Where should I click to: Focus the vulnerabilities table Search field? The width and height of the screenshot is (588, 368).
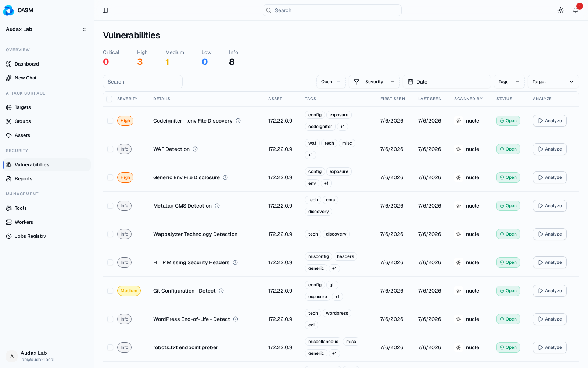(143, 82)
